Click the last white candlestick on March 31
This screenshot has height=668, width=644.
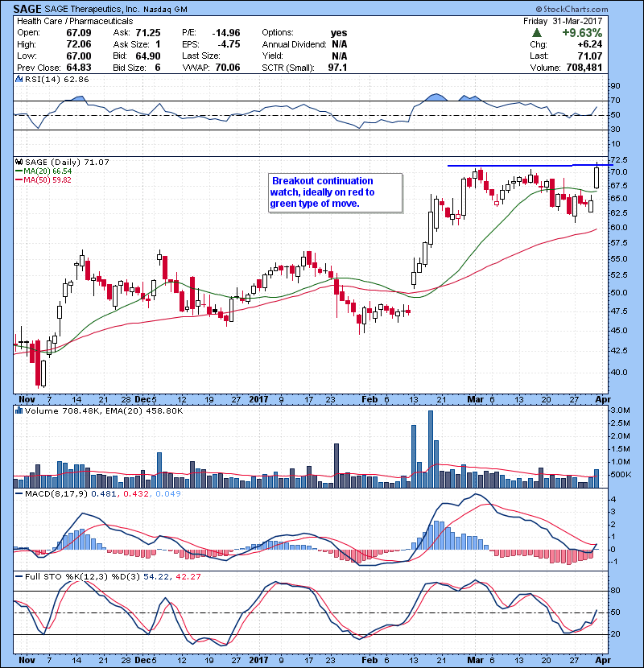(597, 178)
